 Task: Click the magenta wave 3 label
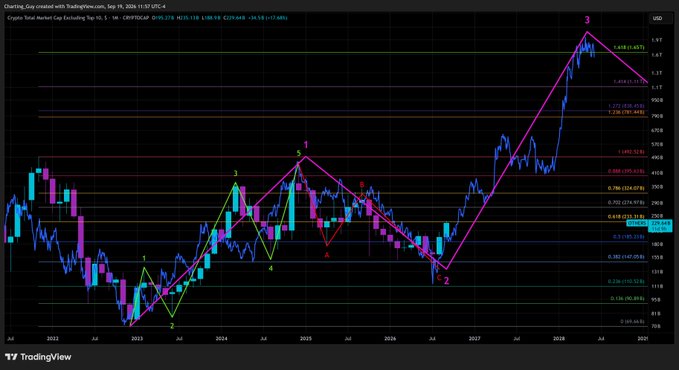pyautogui.click(x=587, y=20)
